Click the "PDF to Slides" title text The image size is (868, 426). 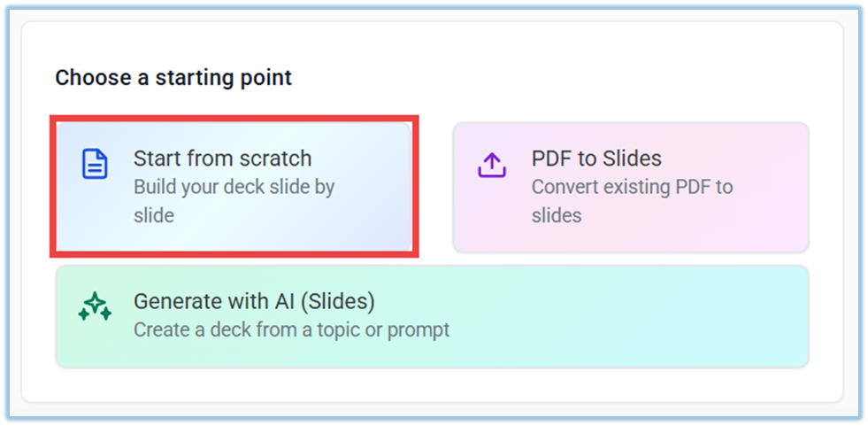pos(596,159)
